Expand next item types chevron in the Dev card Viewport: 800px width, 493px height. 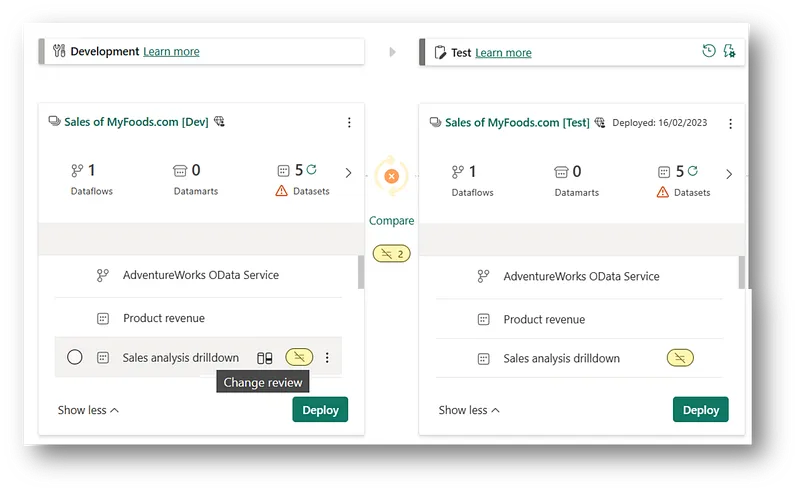(348, 173)
